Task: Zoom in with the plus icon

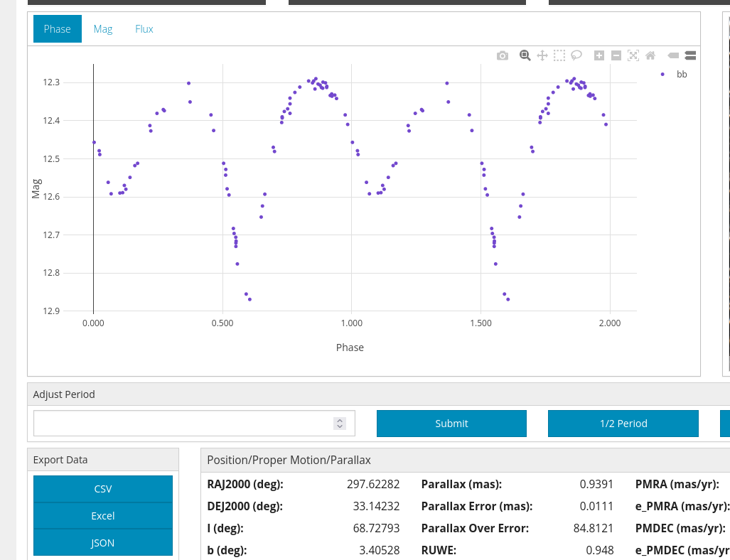Action: tap(599, 55)
